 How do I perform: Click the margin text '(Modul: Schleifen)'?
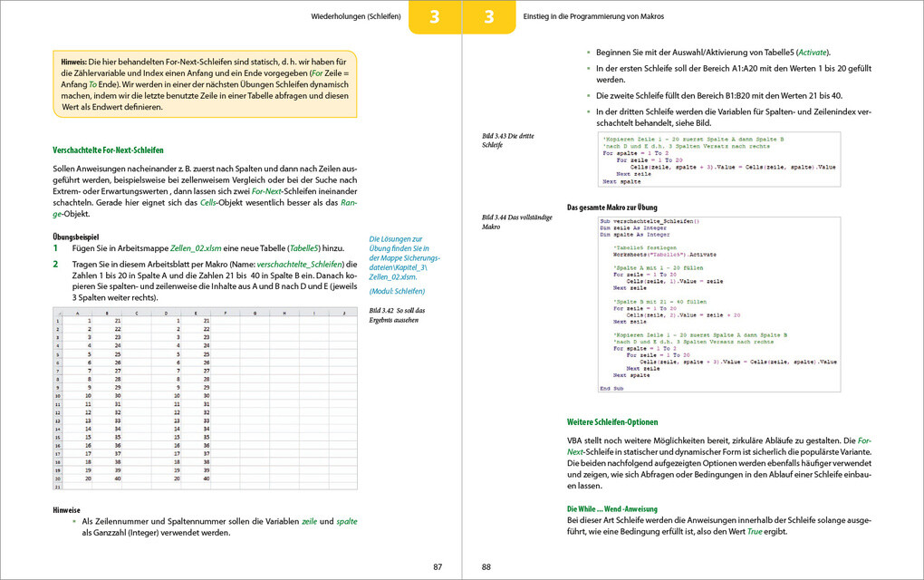pyautogui.click(x=397, y=291)
